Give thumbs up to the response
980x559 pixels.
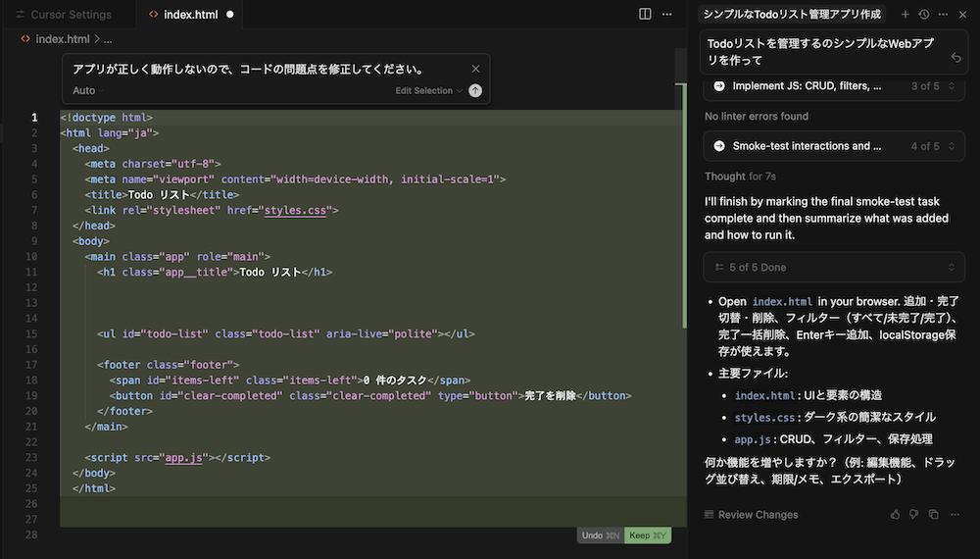pos(895,514)
